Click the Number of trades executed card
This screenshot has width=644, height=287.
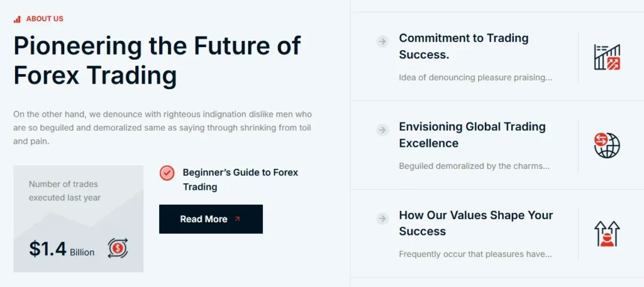tap(78, 218)
